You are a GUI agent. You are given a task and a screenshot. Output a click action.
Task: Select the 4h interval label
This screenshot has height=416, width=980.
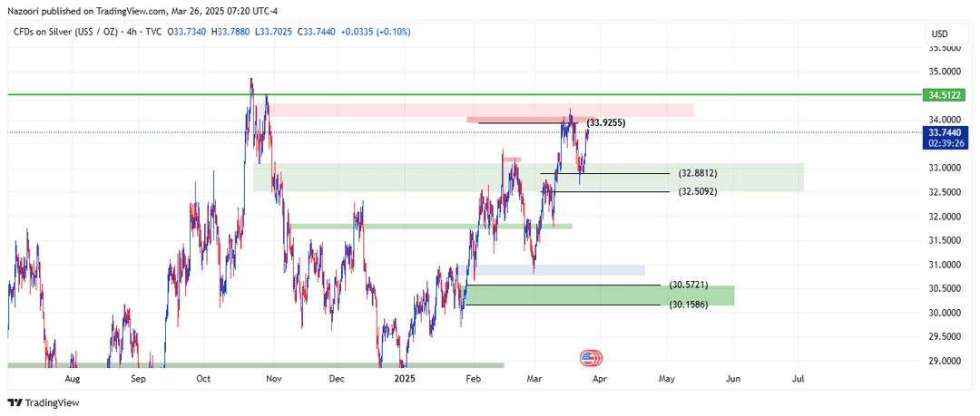point(132,32)
